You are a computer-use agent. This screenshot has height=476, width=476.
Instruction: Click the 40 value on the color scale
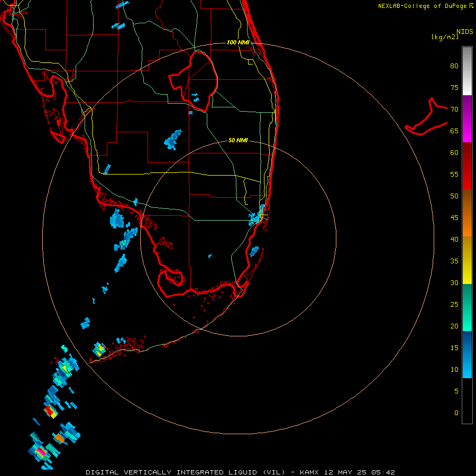pos(454,240)
